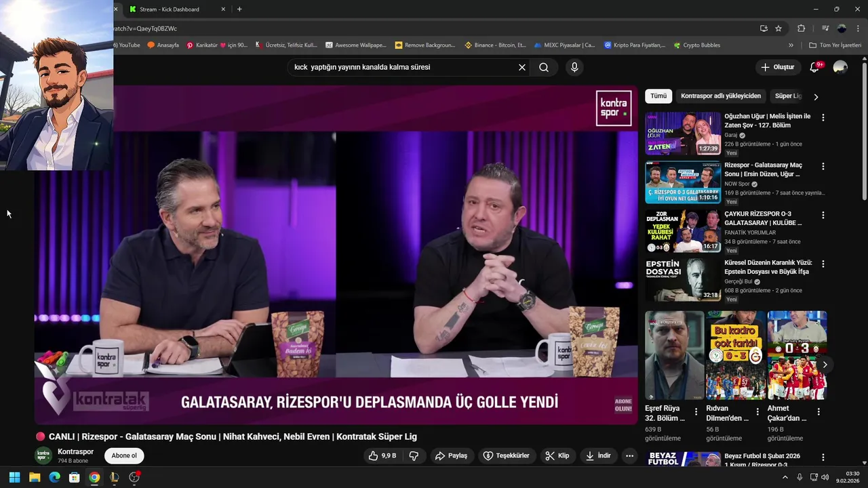868x488 pixels.
Task: Open options for ÇAYKUR RİZESPOR 0-3 video
Action: [823, 215]
